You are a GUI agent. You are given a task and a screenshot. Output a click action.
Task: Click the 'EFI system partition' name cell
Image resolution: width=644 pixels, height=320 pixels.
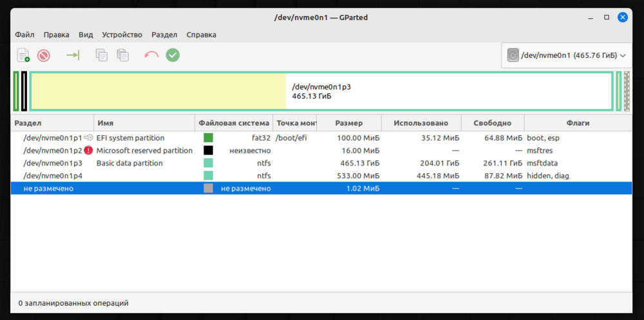pyautogui.click(x=130, y=138)
